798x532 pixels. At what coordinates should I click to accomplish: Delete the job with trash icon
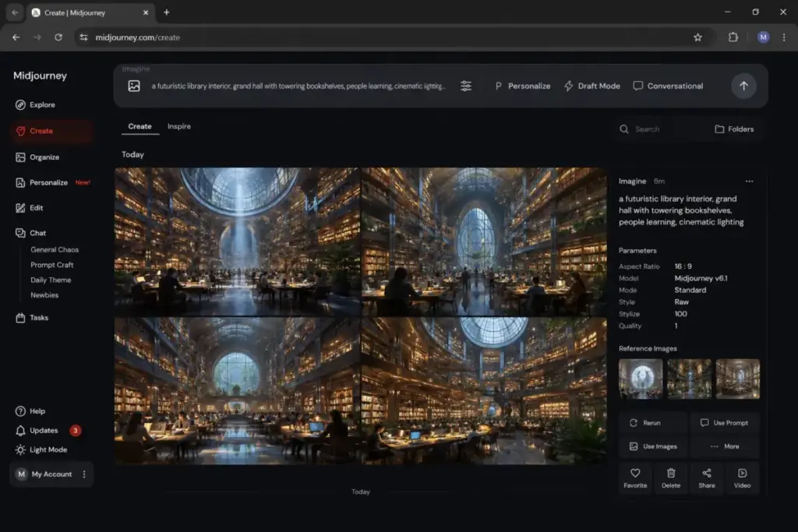coord(671,478)
